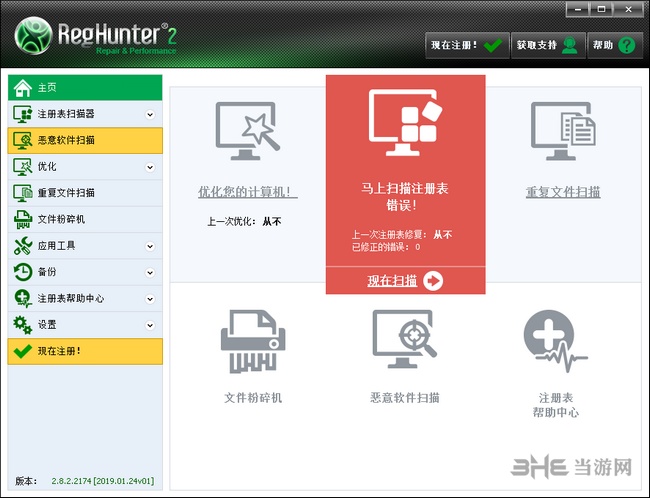
Task: Expand the 应用工具 submenu arrow
Action: pos(150,246)
